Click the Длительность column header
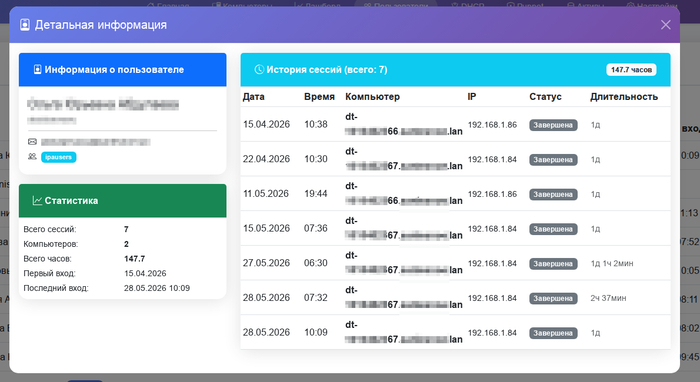 tap(624, 97)
